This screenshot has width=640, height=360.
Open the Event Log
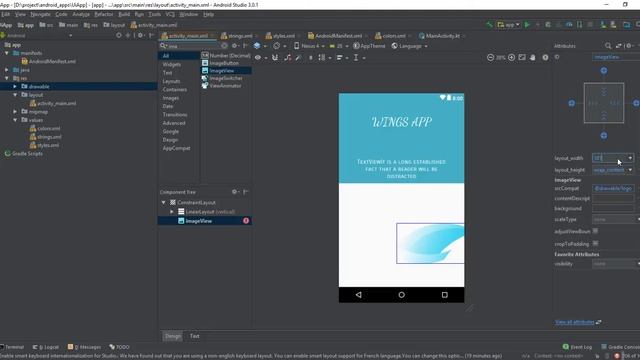pyautogui.click(x=577, y=347)
